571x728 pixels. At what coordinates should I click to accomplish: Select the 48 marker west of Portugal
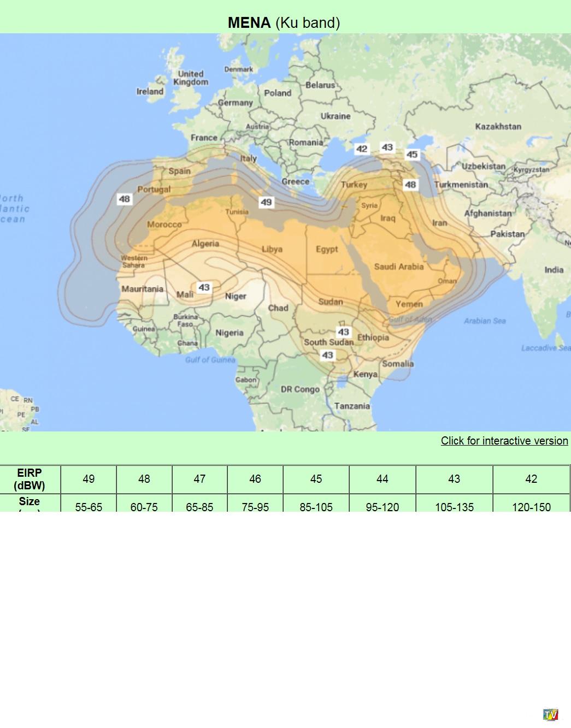125,199
